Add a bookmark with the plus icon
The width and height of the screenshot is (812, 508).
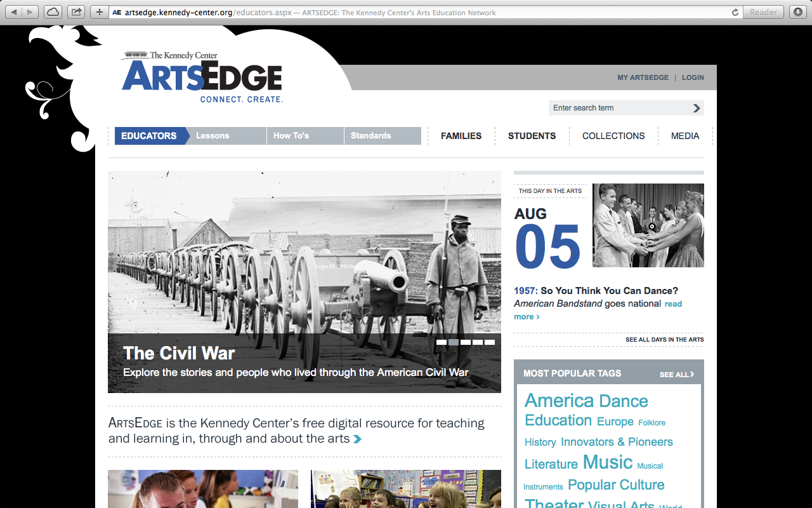[x=100, y=12]
